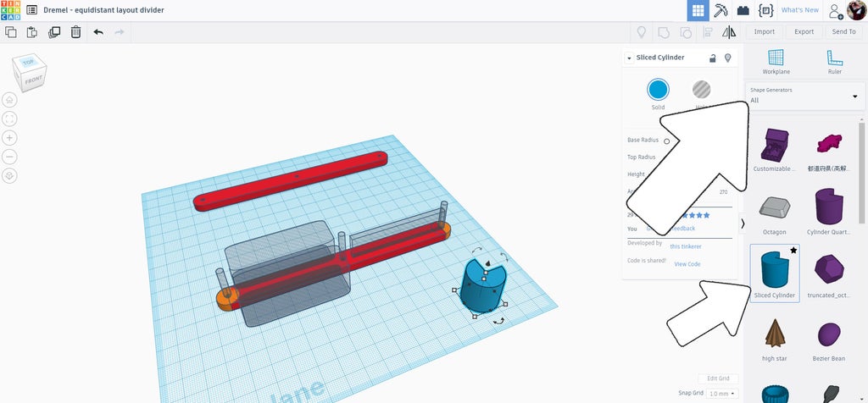Image resolution: width=868 pixels, height=403 pixels.
Task: Redo the last undone action
Action: (119, 32)
